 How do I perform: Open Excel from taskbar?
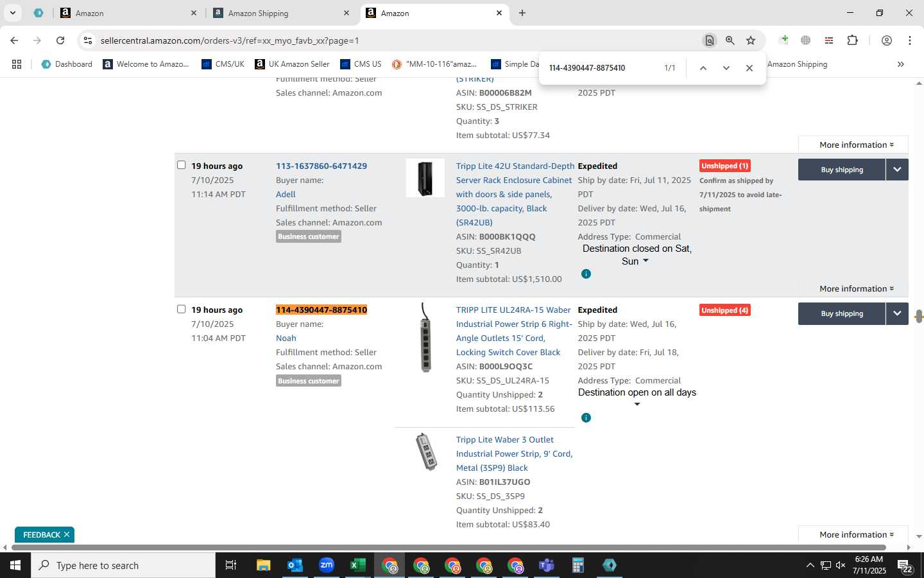[358, 565]
